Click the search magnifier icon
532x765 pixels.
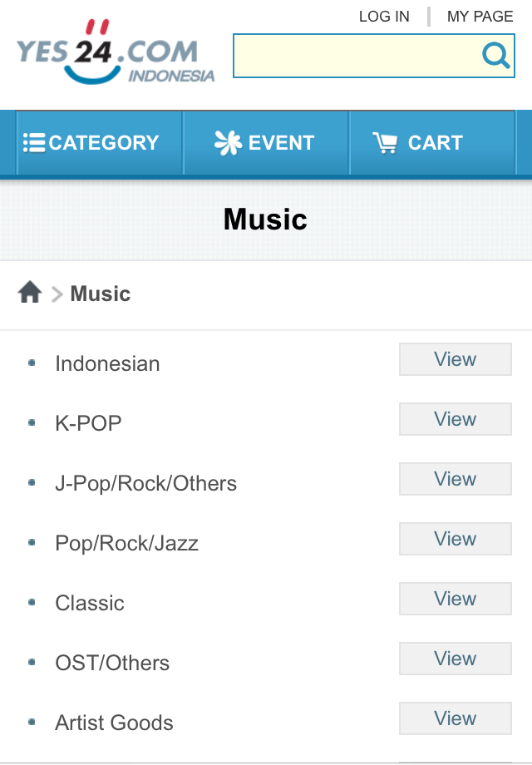point(495,56)
